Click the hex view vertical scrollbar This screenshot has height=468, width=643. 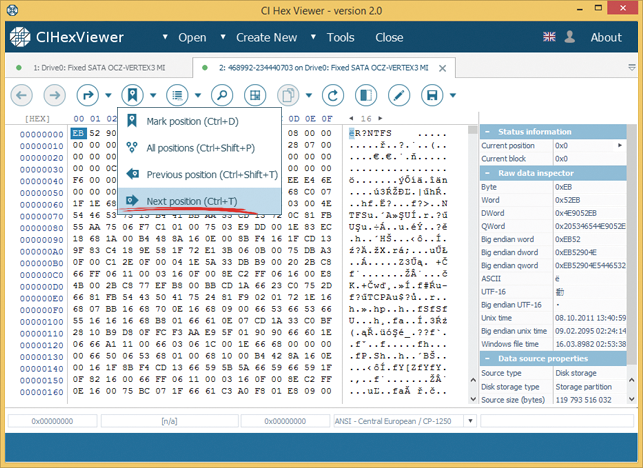coord(473,265)
